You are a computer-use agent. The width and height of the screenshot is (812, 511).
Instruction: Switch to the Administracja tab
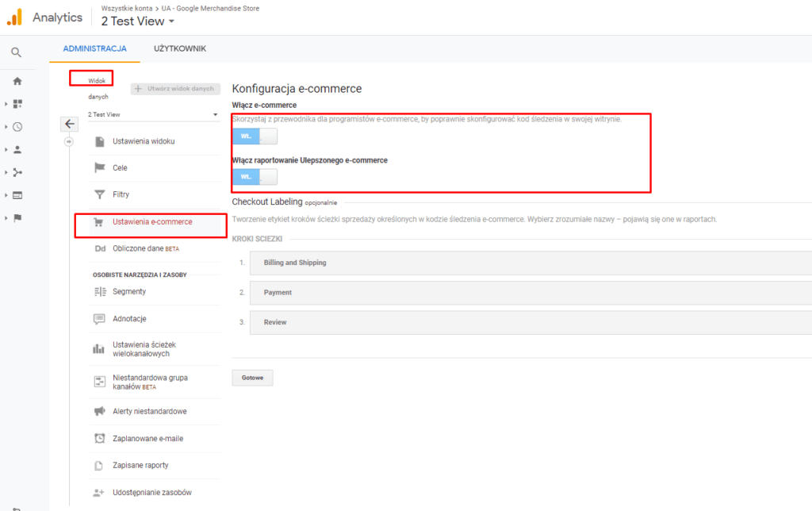point(94,48)
